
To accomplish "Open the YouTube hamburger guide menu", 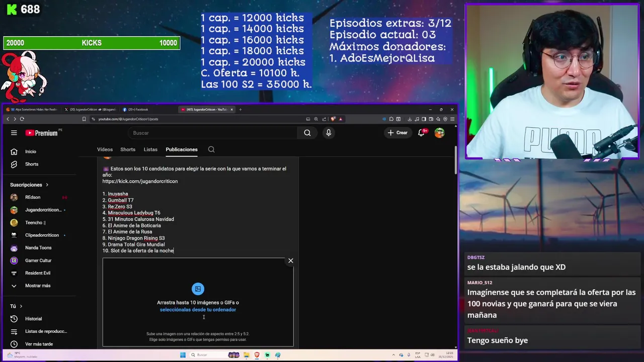I will [14, 133].
